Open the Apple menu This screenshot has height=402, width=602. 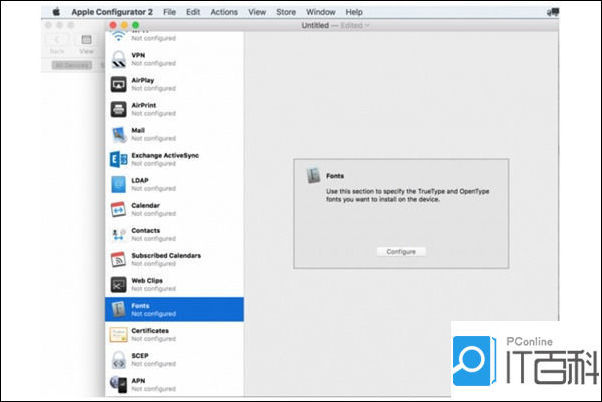pos(56,12)
